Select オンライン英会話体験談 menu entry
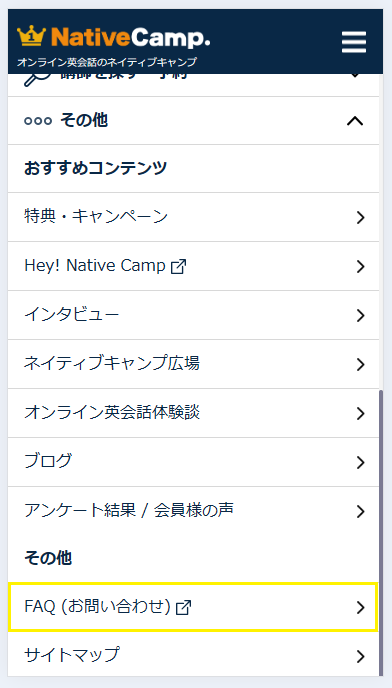 click(x=194, y=413)
